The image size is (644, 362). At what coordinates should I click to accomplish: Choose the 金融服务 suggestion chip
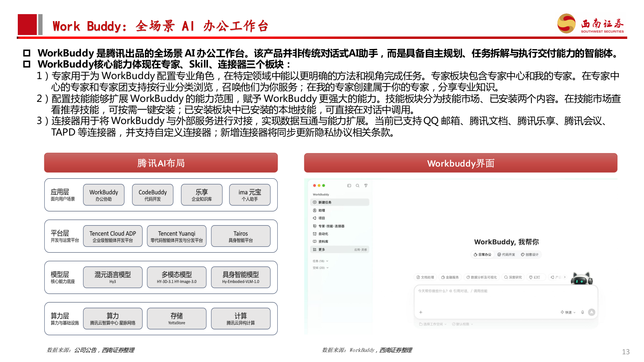450,278
